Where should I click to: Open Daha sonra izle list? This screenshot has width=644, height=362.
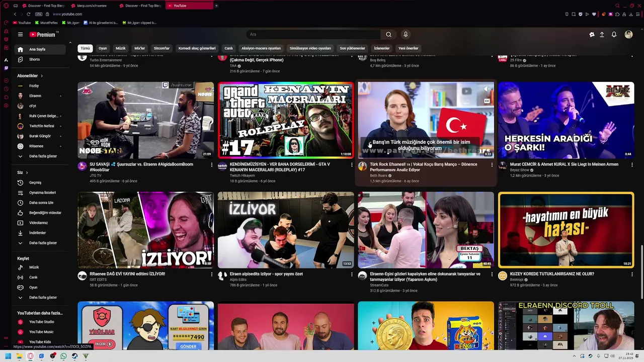tap(39, 203)
